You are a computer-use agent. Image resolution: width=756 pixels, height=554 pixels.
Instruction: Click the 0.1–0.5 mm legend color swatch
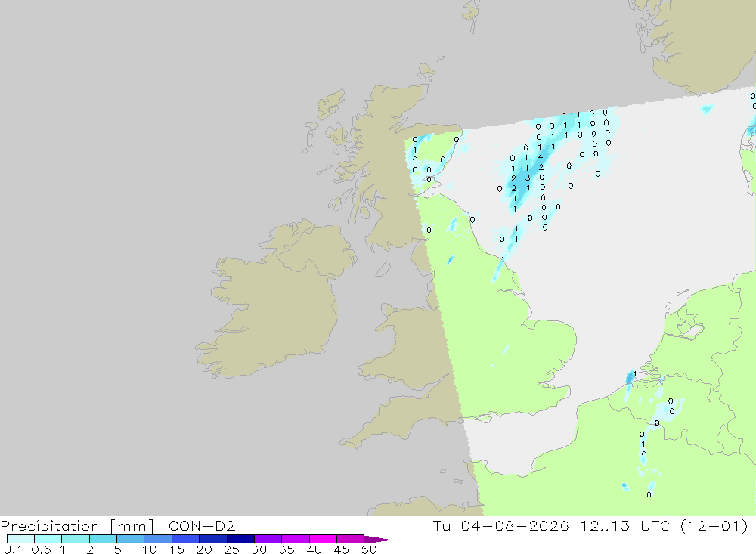pos(20,539)
